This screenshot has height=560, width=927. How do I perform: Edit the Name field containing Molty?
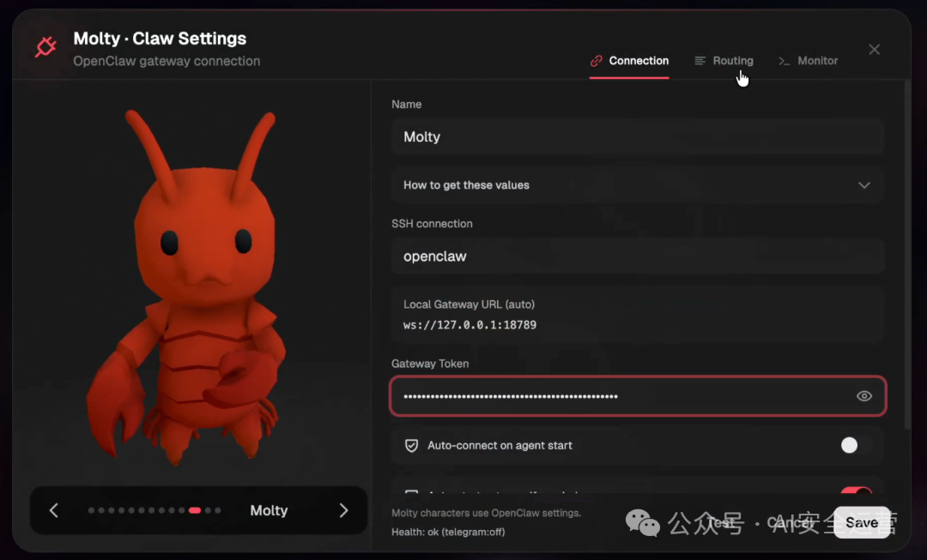(x=637, y=136)
